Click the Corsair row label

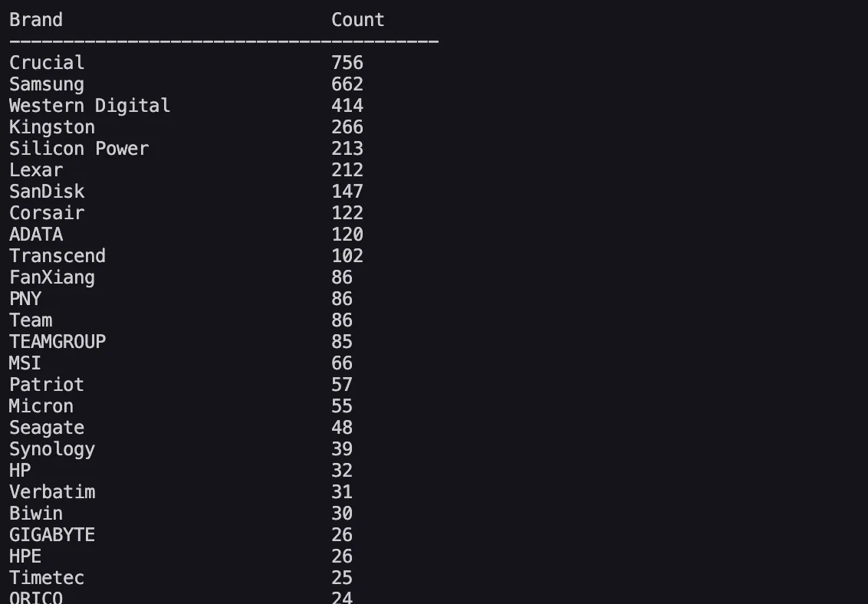point(47,213)
